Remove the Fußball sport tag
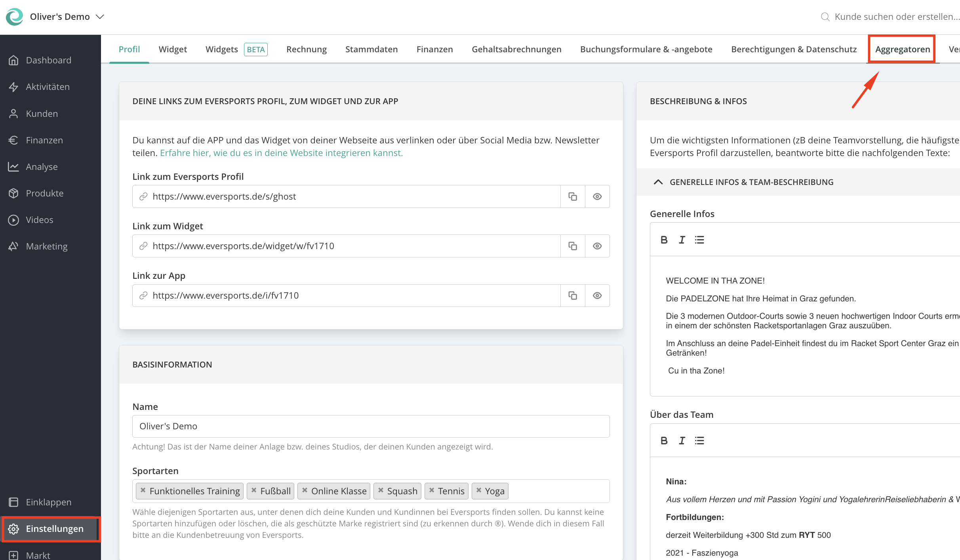The width and height of the screenshot is (960, 560). (254, 490)
